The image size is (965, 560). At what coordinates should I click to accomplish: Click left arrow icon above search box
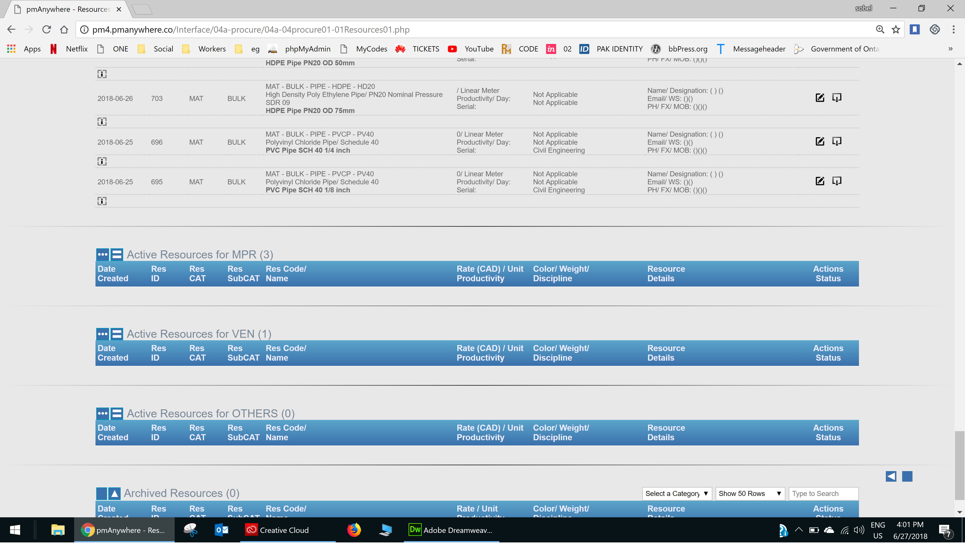[x=891, y=476]
